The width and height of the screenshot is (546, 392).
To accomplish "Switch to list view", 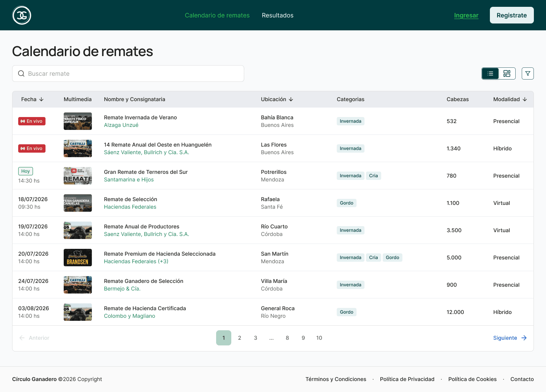I will point(490,73).
